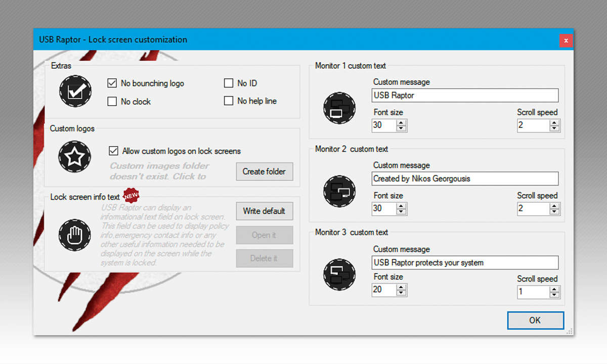
Task: Click Monitor 3 Custom message field
Action: (x=465, y=262)
